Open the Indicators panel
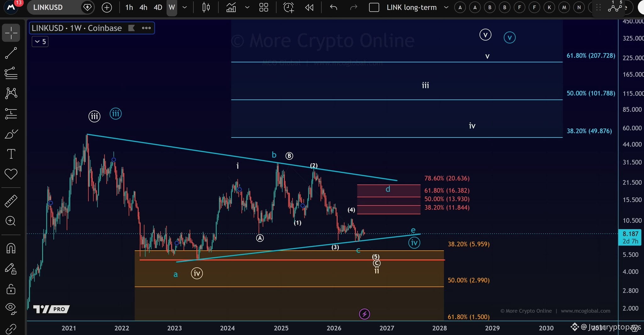This screenshot has width=644, height=335. pos(231,8)
